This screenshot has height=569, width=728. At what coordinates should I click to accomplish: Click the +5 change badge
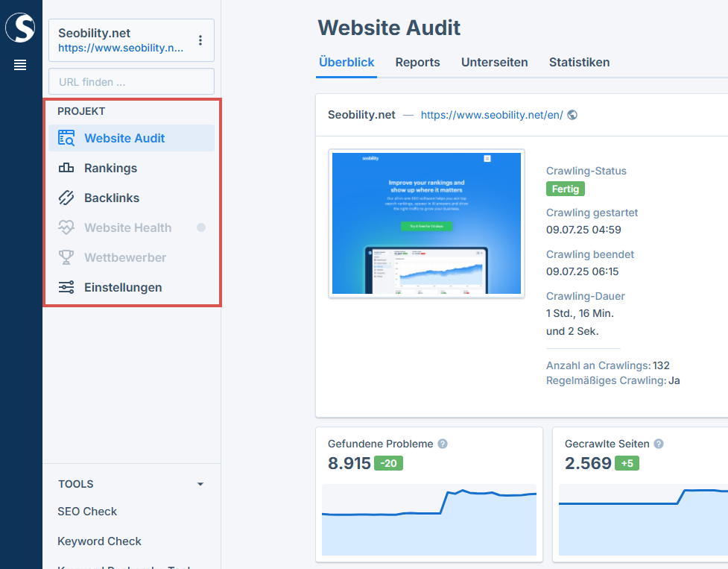(x=627, y=463)
